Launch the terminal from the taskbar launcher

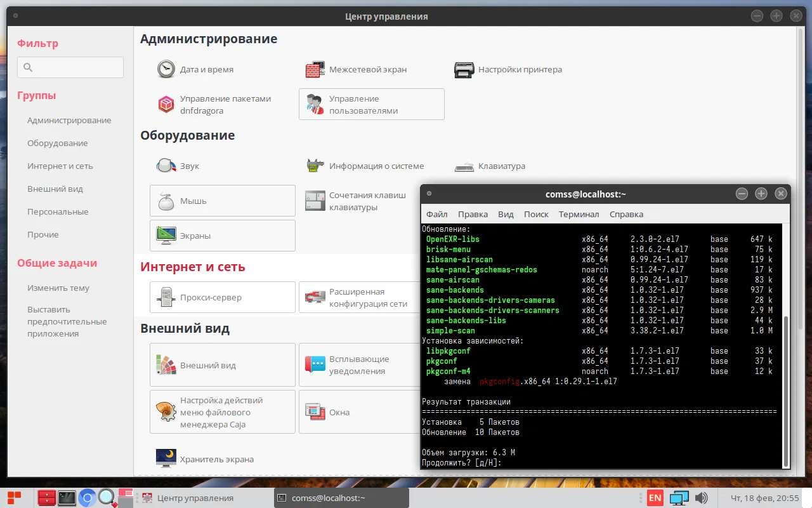coord(67,498)
